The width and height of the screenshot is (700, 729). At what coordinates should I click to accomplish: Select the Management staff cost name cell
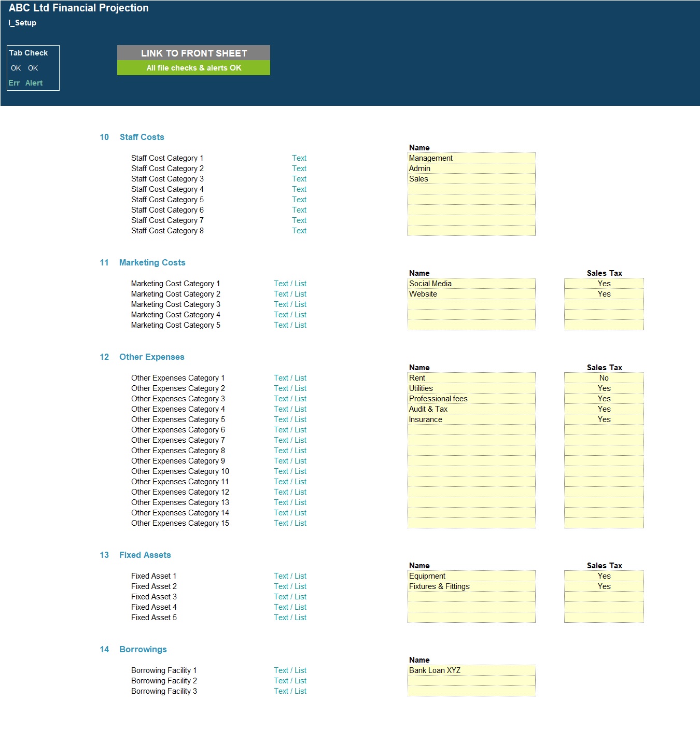tap(471, 158)
